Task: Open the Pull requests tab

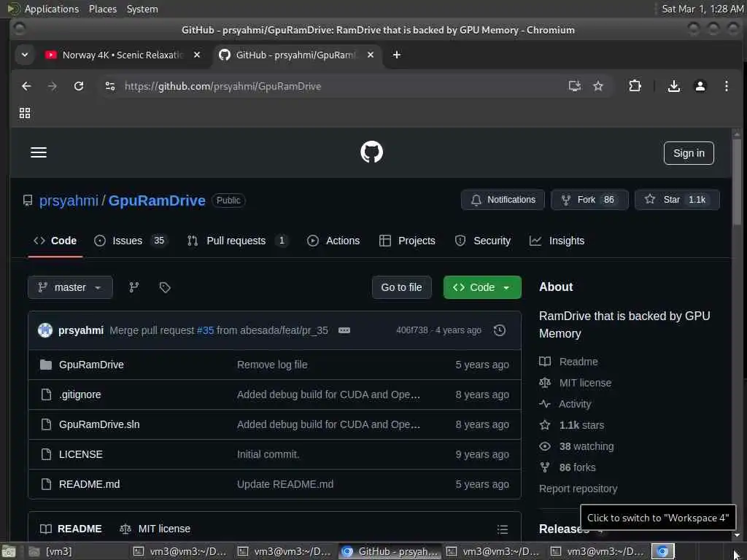Action: tap(237, 241)
